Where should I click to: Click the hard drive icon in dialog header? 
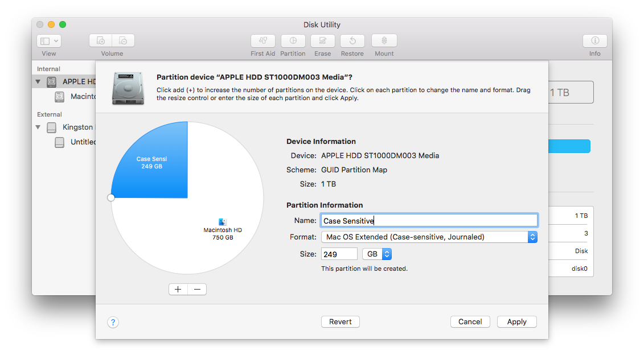(128, 88)
